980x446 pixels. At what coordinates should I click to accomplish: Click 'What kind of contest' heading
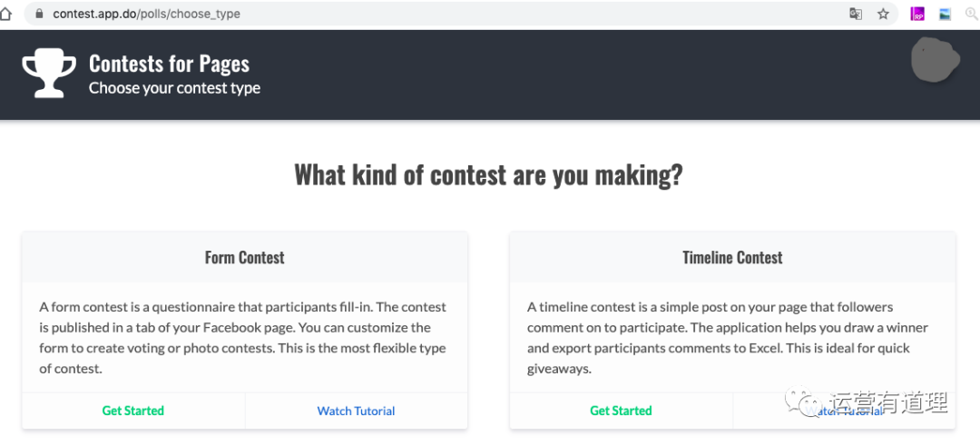point(488,174)
